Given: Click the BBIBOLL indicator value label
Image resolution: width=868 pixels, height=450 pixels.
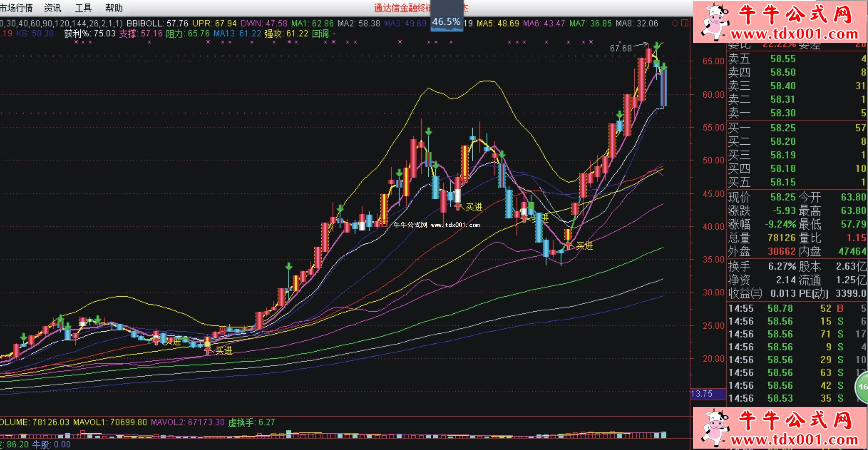Looking at the screenshot, I should [157, 23].
